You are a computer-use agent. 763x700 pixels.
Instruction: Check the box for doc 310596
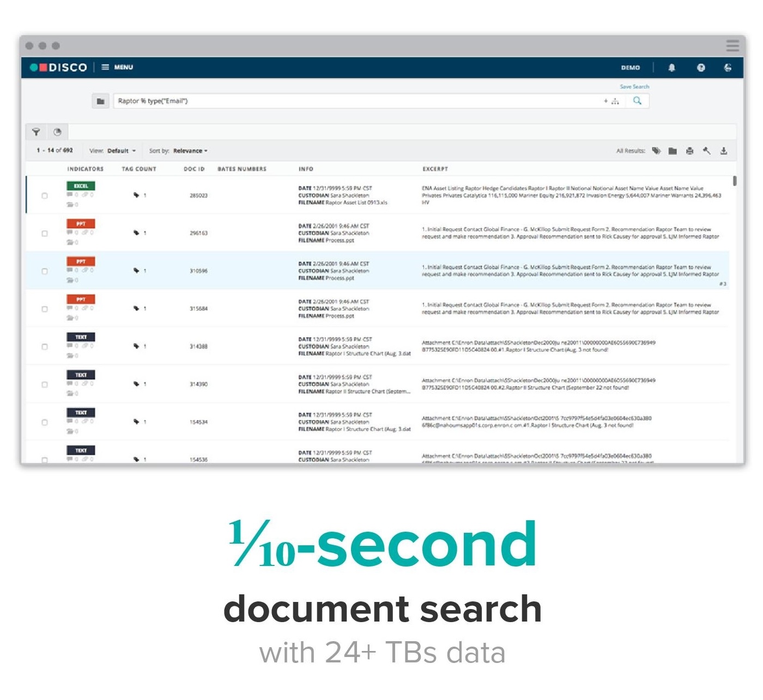click(x=45, y=271)
